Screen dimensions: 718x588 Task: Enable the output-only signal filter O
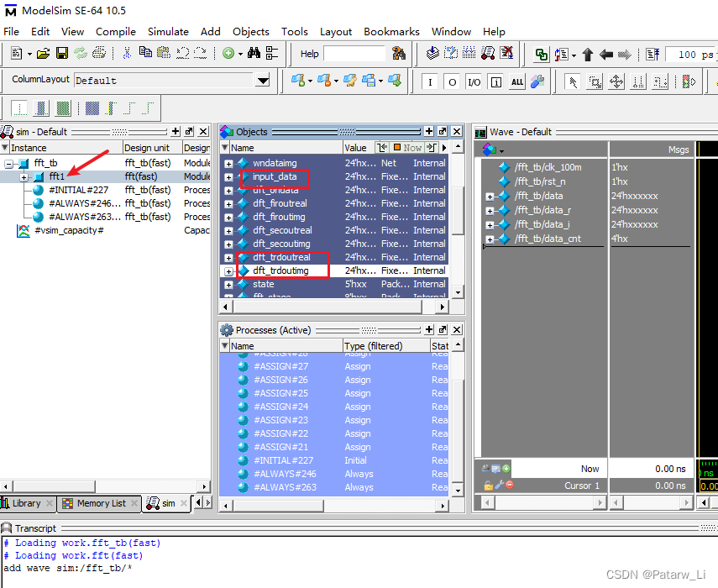tap(452, 81)
